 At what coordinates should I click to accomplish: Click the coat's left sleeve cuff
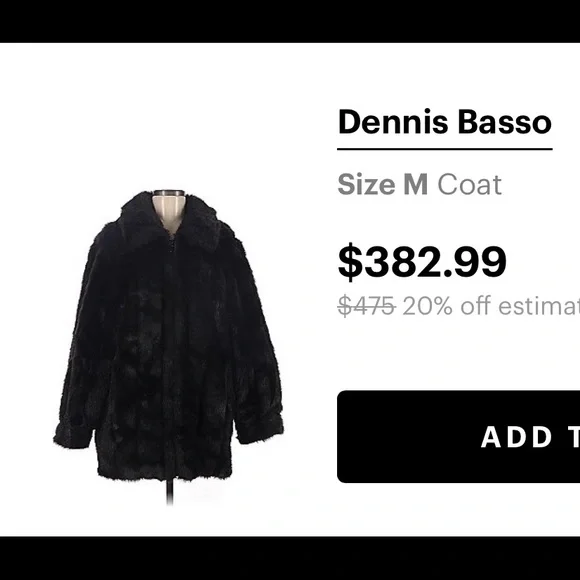(x=72, y=436)
